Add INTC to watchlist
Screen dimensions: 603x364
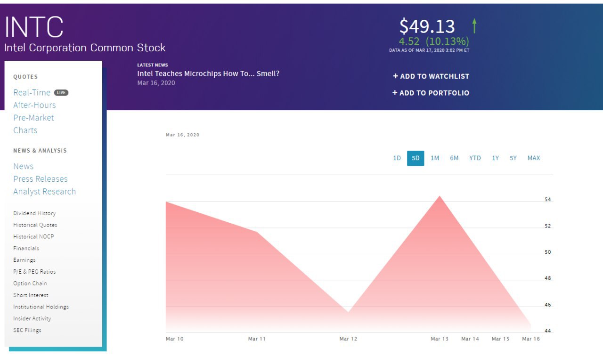(x=431, y=76)
